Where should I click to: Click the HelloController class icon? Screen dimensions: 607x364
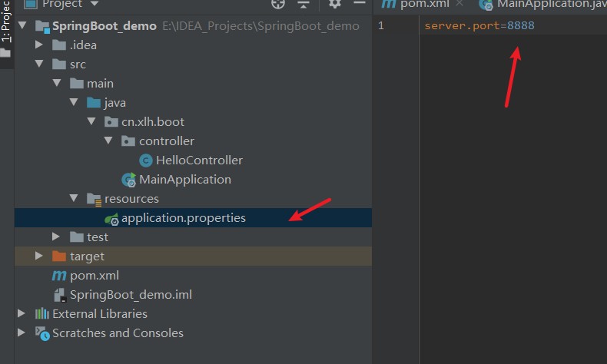(146, 160)
